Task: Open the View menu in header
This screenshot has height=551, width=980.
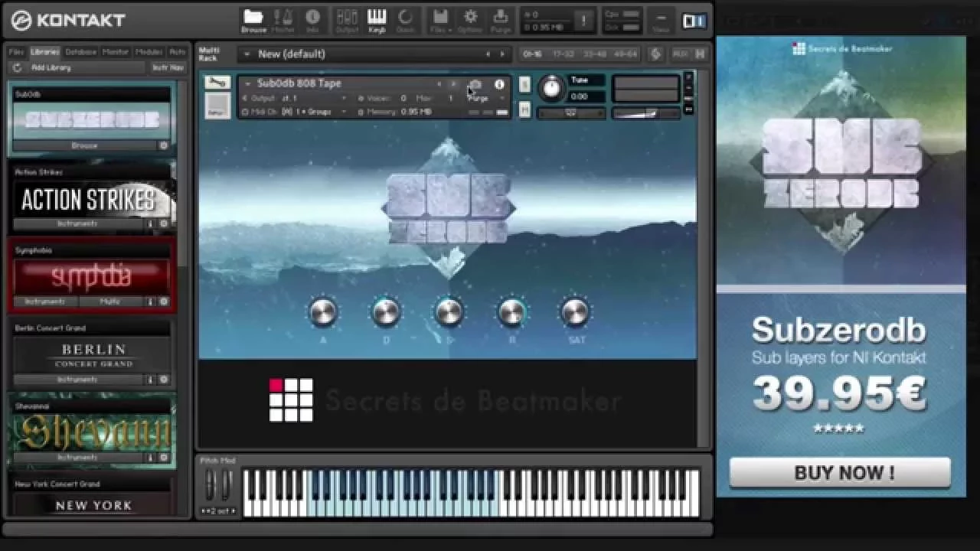Action: pyautogui.click(x=661, y=20)
